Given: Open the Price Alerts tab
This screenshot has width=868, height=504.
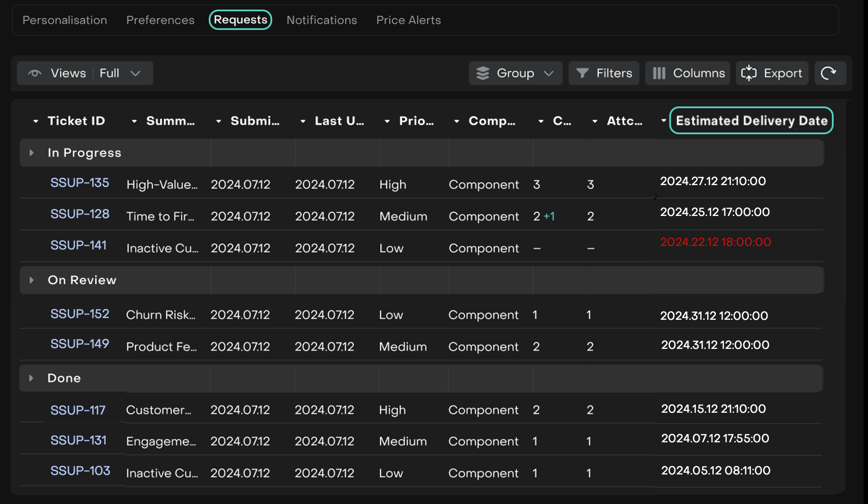Looking at the screenshot, I should point(408,20).
